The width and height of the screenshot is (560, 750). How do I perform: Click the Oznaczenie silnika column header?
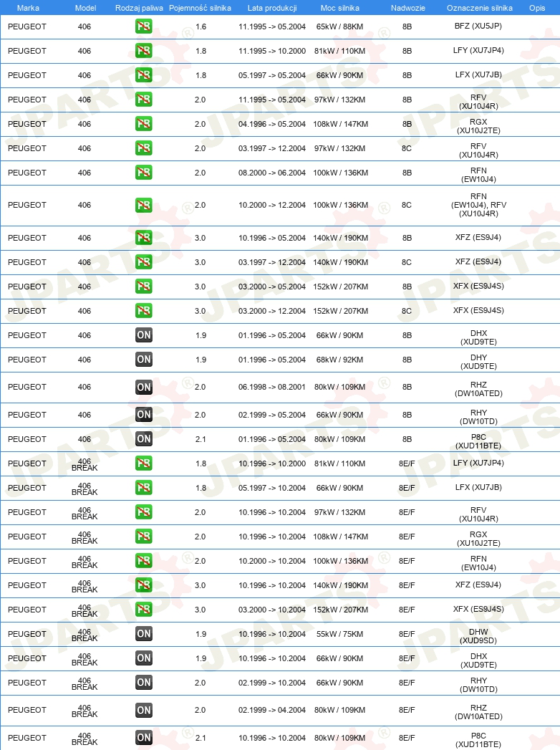point(480,8)
